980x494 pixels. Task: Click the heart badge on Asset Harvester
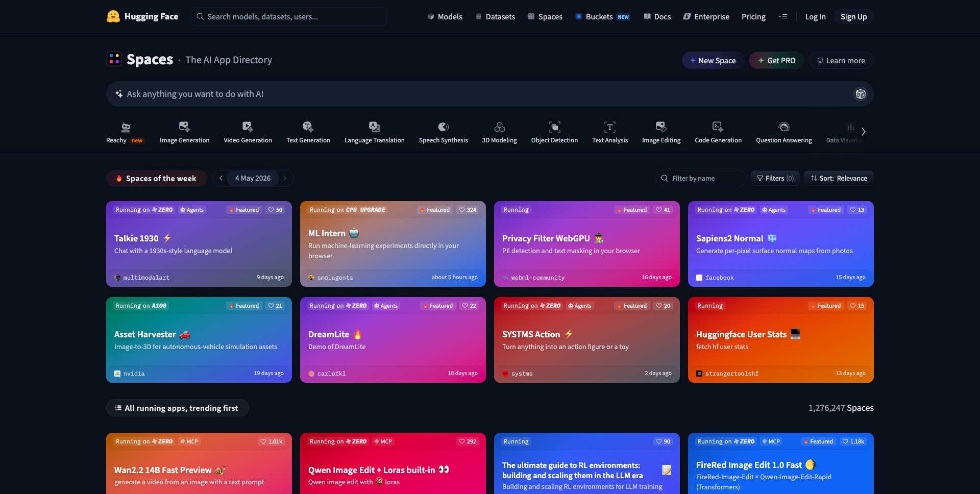coord(275,306)
